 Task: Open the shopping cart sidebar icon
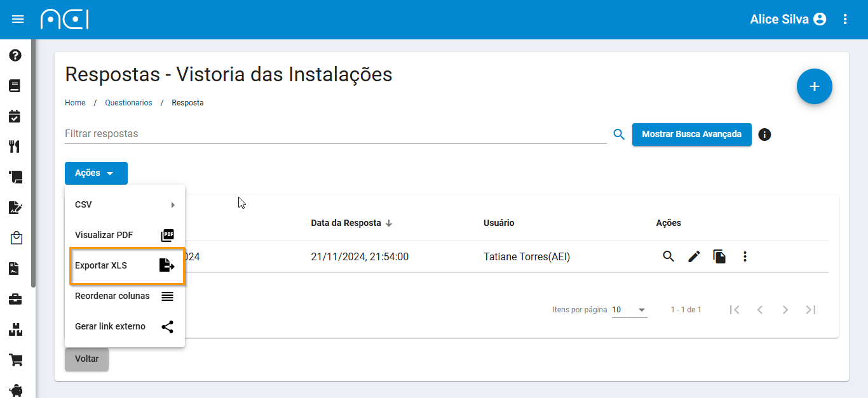click(x=15, y=360)
